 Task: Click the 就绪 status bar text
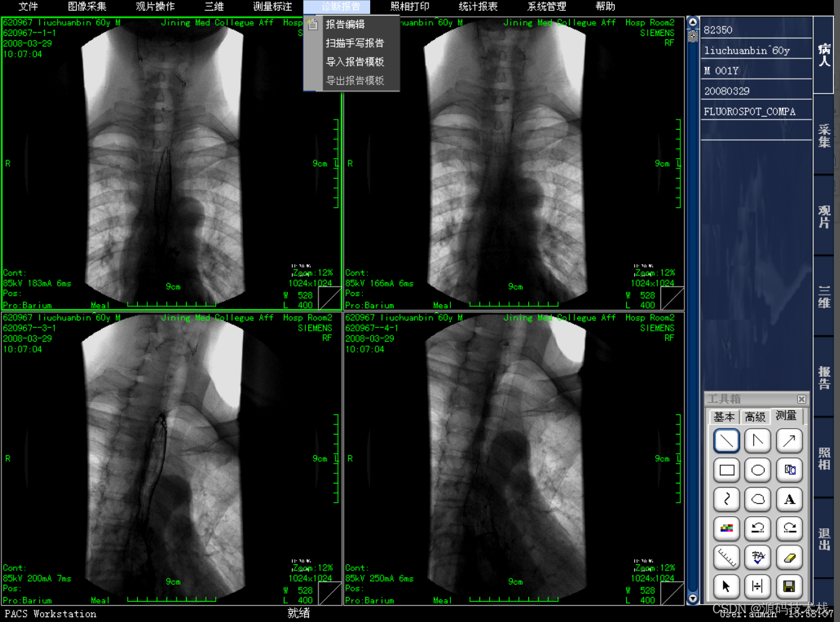pyautogui.click(x=299, y=613)
